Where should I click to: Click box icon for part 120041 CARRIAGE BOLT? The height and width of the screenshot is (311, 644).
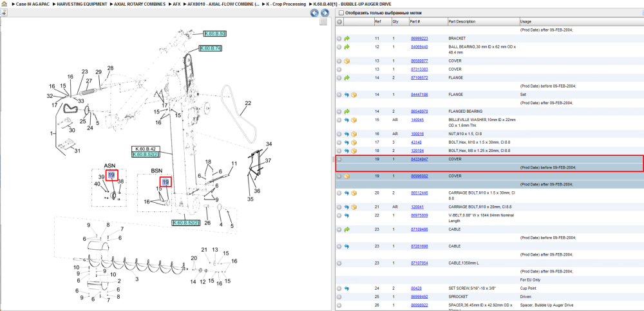point(354,207)
